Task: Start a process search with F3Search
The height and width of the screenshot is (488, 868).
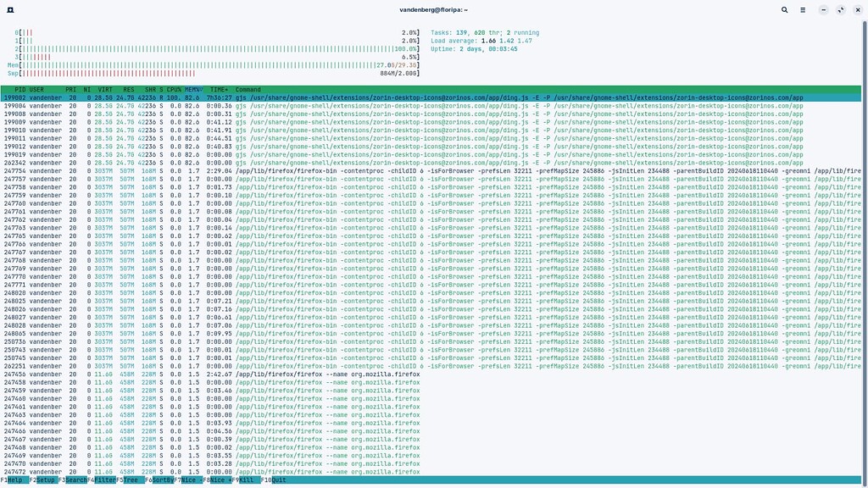Action: click(71, 480)
